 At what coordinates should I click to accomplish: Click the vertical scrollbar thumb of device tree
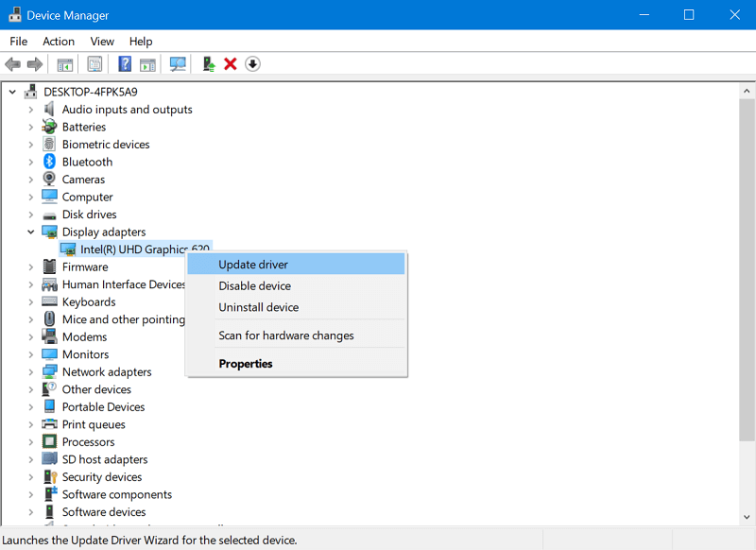[747, 269]
